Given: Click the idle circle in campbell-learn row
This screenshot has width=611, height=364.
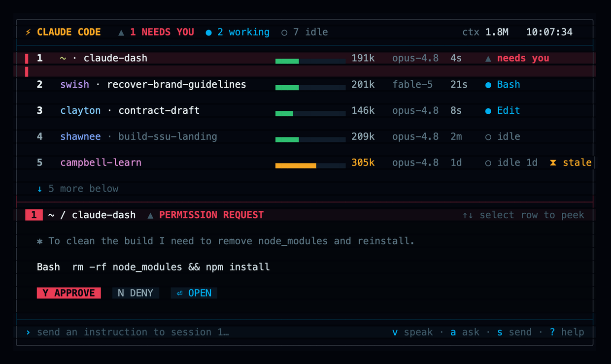Looking at the screenshot, I should [488, 163].
